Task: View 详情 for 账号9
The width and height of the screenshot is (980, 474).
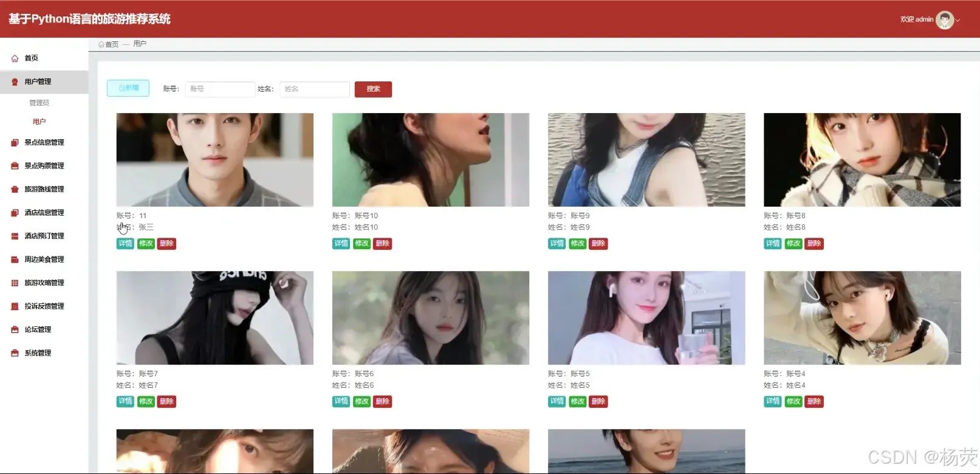Action: pyautogui.click(x=557, y=244)
